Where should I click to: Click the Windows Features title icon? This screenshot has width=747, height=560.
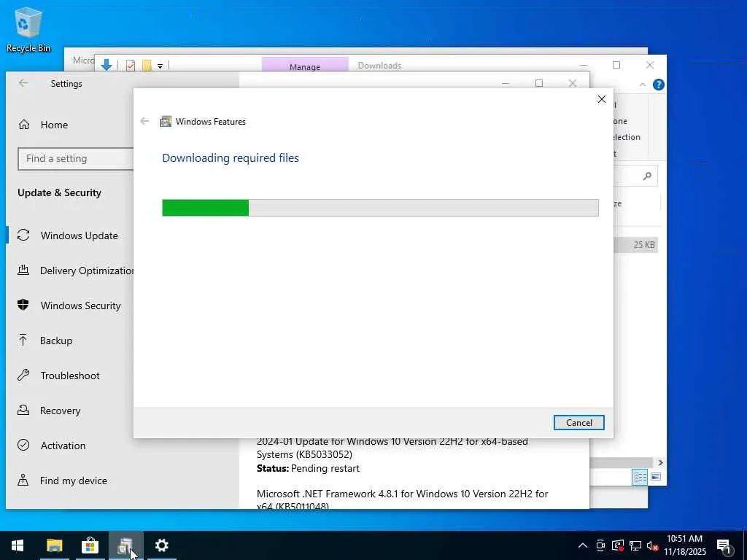tap(166, 122)
